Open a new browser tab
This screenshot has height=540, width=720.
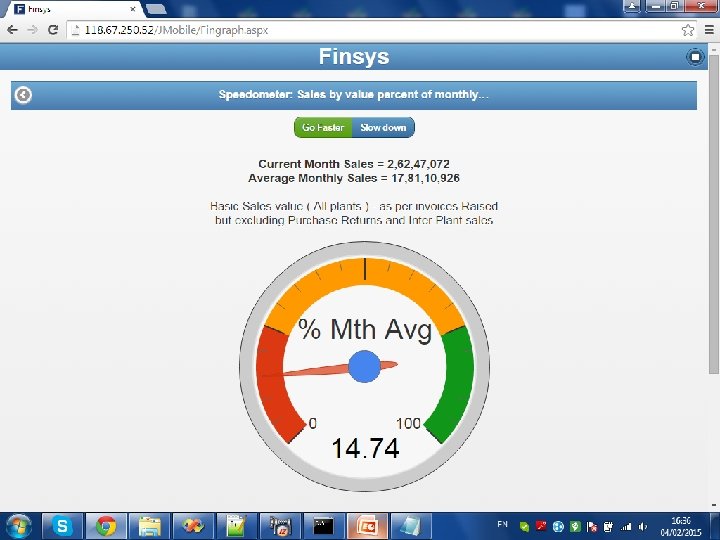pos(156,9)
